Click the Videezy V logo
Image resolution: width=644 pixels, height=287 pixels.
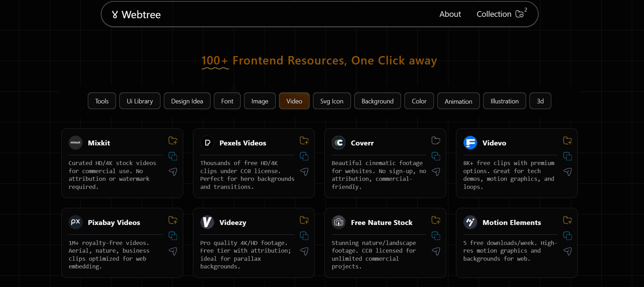207,222
